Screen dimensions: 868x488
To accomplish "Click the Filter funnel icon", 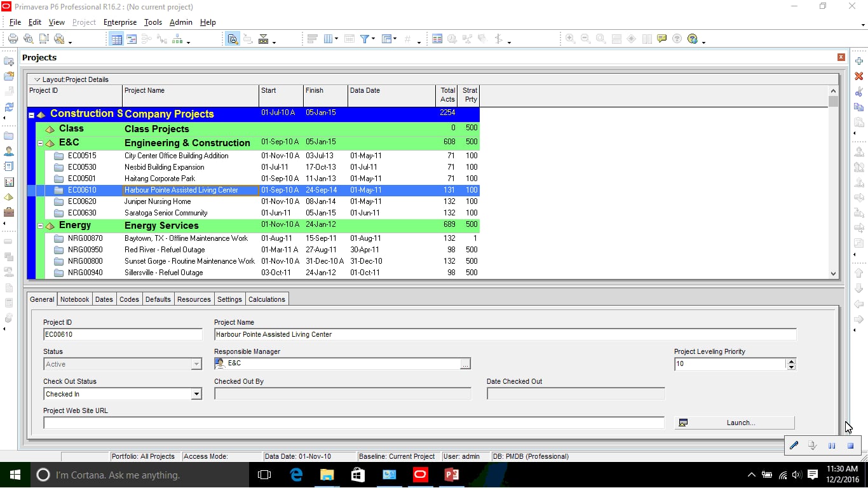I will click(x=365, y=39).
